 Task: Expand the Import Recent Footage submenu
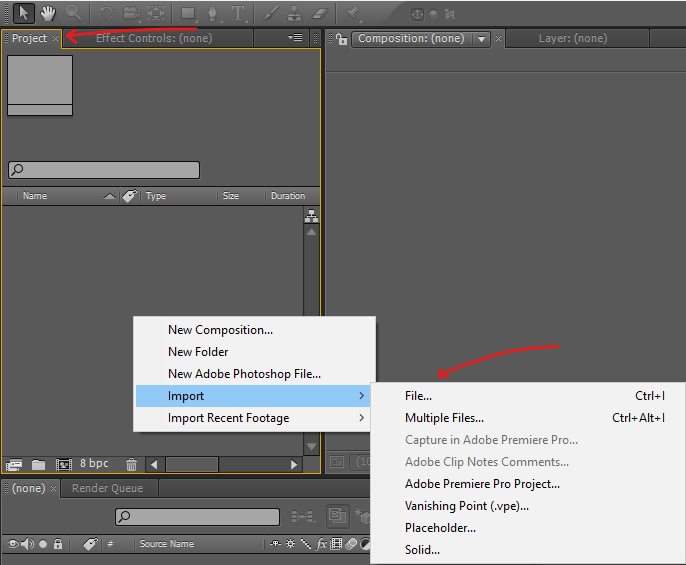253,418
